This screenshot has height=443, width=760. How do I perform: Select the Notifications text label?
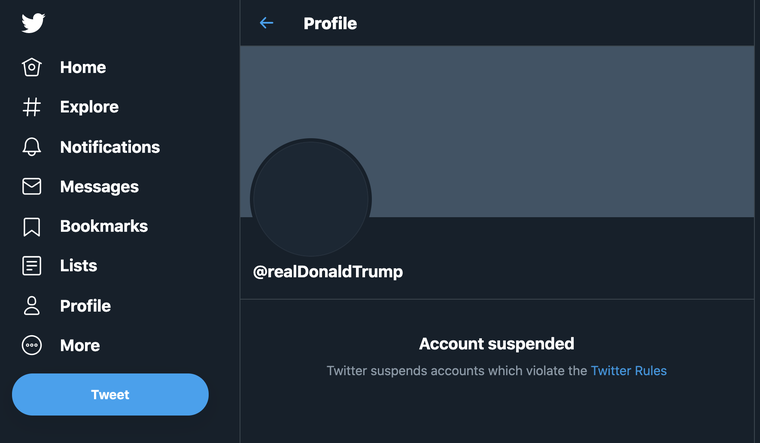[110, 147]
